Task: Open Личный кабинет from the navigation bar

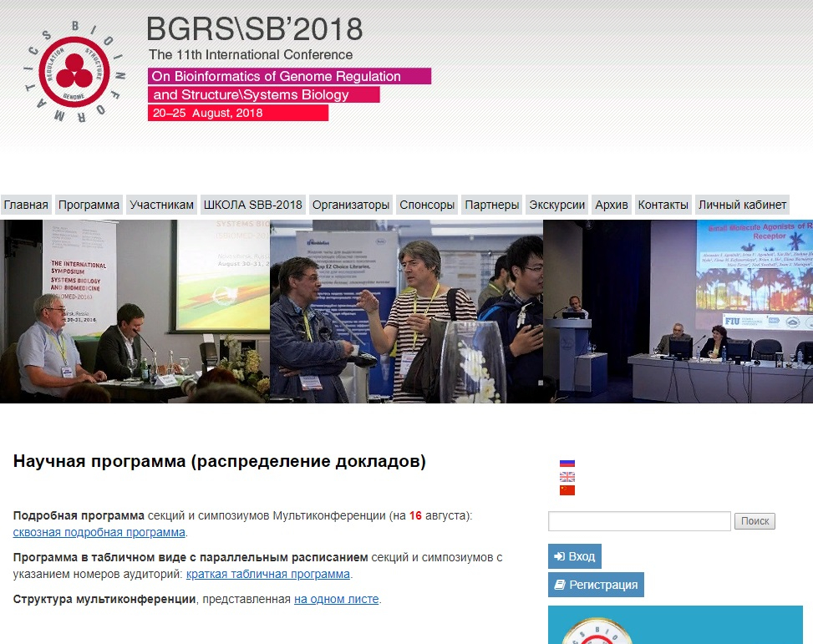Action: pyautogui.click(x=742, y=205)
